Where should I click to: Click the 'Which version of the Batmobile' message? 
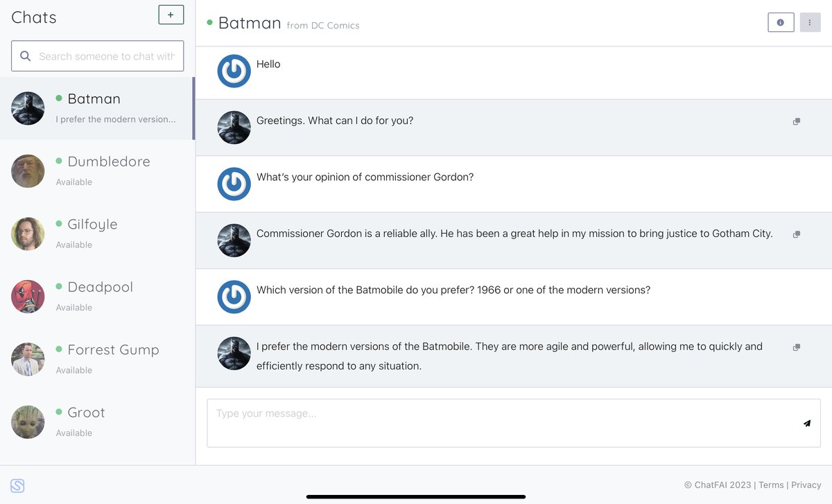point(453,290)
